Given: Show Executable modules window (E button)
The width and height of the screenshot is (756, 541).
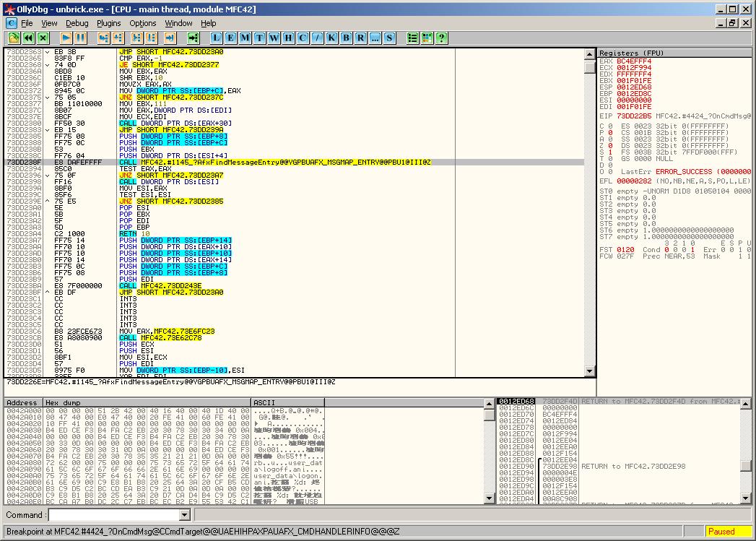Looking at the screenshot, I should 230,38.
